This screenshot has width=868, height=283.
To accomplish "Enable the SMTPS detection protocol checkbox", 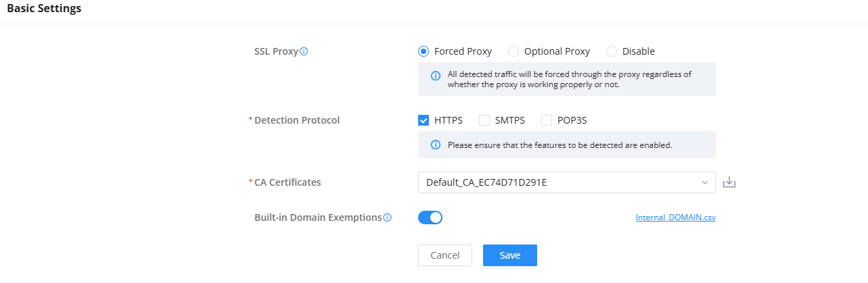I will click(484, 120).
